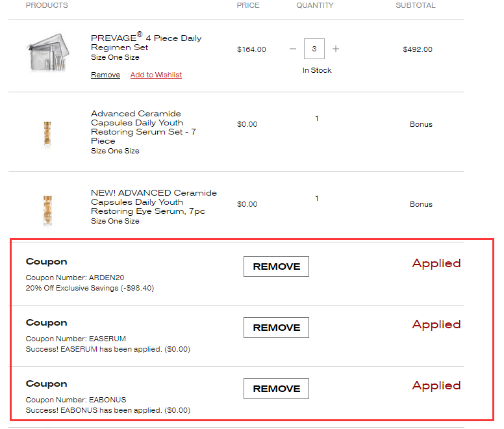Decrease PREVAGE quantity with minus button
504x429 pixels.
tap(293, 49)
